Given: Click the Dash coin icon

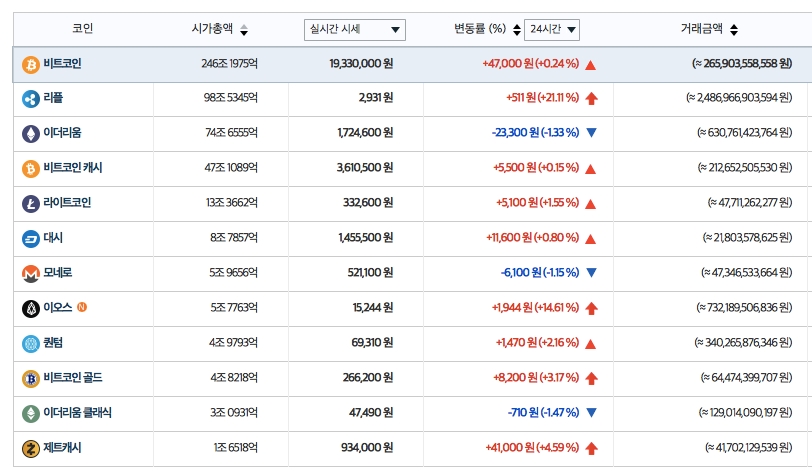Looking at the screenshot, I should tap(30, 238).
